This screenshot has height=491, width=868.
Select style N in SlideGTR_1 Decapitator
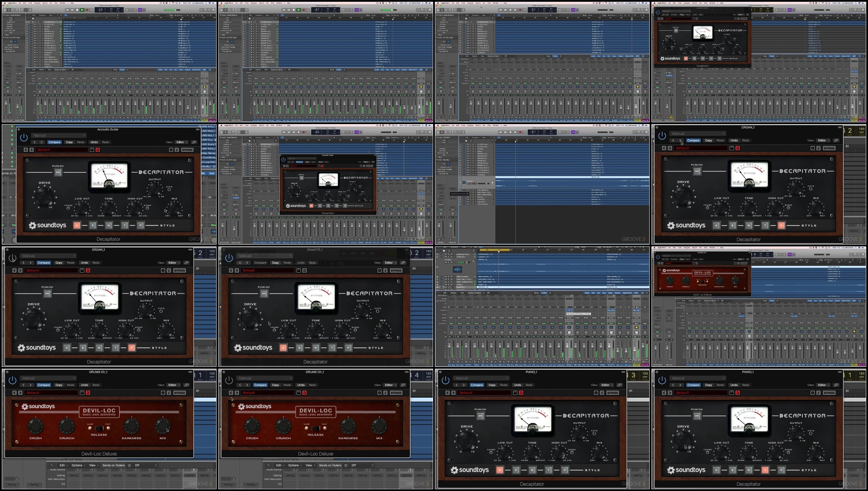point(315,348)
